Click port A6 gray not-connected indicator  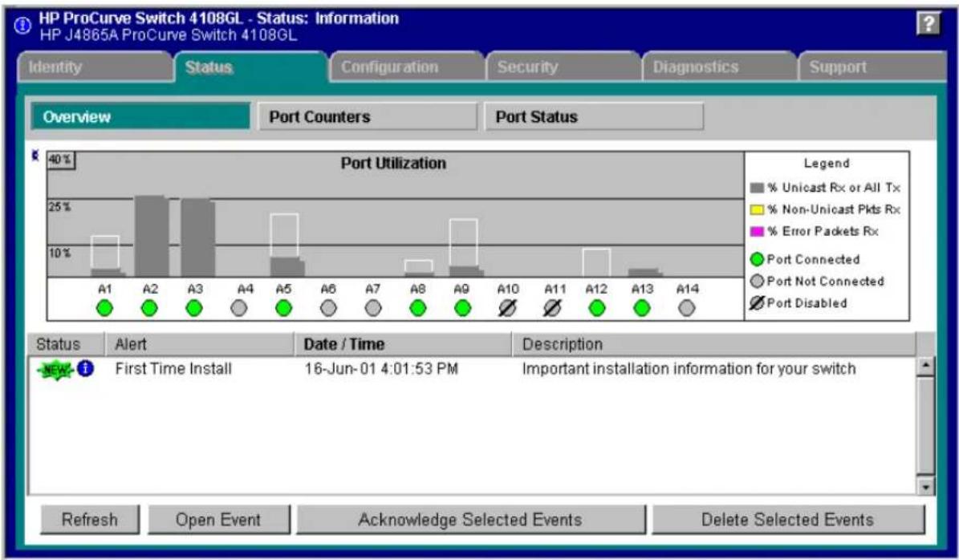pos(328,309)
